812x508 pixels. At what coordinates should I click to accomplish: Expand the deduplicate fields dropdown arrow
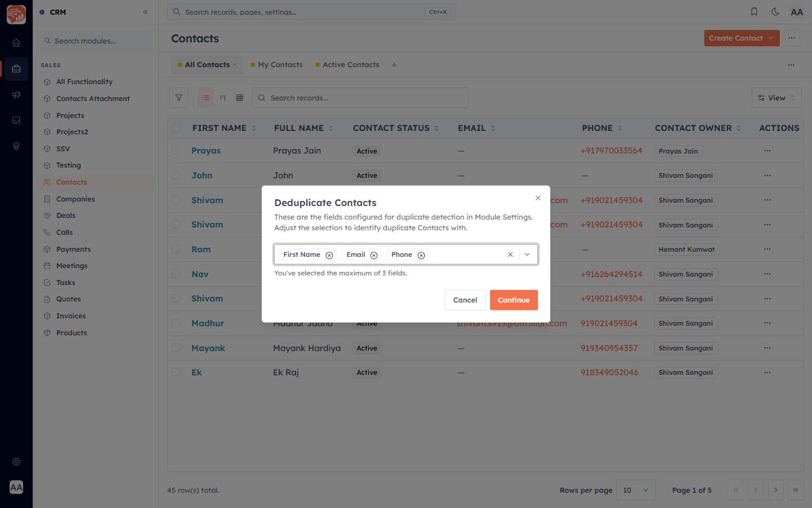point(527,255)
